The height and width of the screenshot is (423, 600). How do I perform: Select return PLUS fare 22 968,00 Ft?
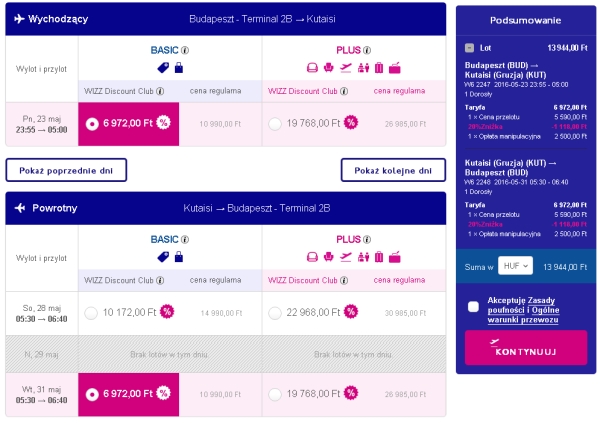point(275,313)
